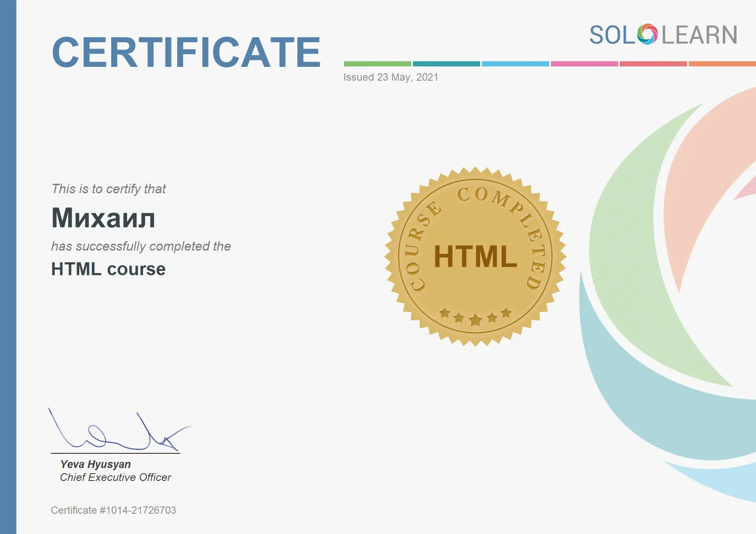756x534 pixels.
Task: Select the signer name Yeva Hyusyan
Action: (x=95, y=464)
